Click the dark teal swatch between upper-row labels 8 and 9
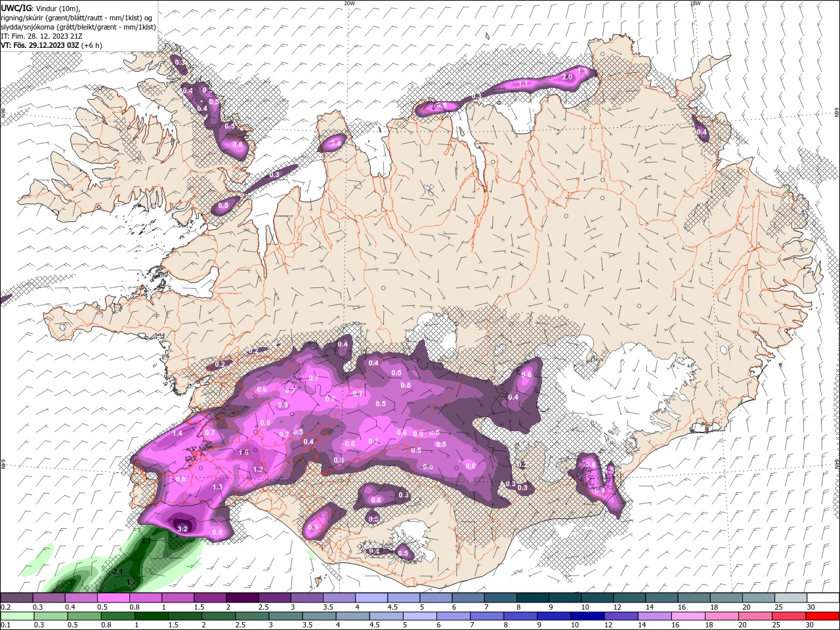 [534, 598]
